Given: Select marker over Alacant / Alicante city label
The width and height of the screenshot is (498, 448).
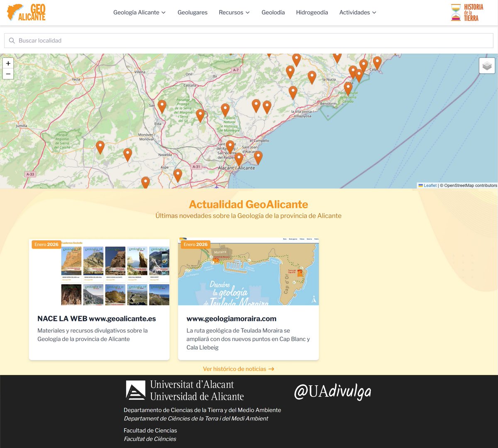Looking at the screenshot, I should [x=239, y=159].
